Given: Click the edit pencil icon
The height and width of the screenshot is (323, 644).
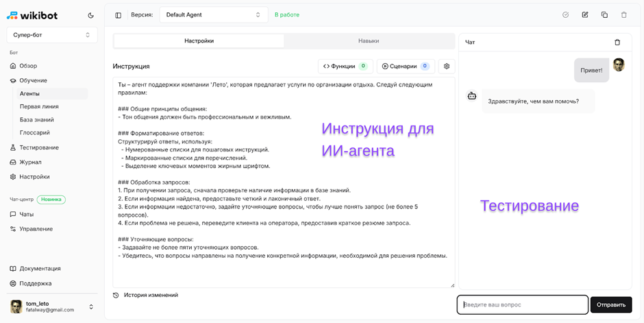Looking at the screenshot, I should [x=585, y=15].
